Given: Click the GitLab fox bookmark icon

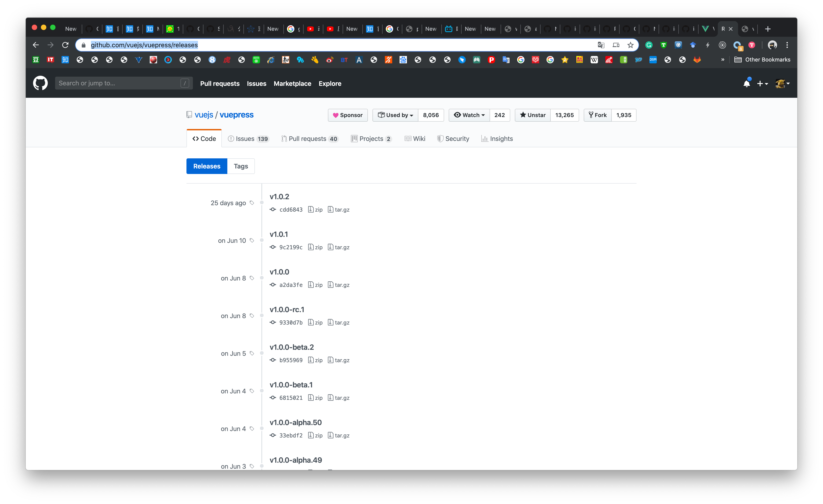Looking at the screenshot, I should pyautogui.click(x=697, y=60).
